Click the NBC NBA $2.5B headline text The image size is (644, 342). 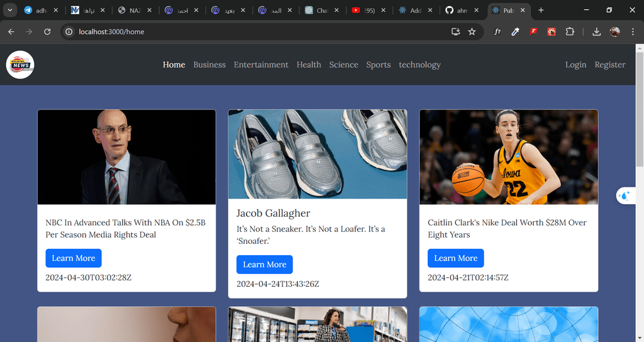point(125,229)
